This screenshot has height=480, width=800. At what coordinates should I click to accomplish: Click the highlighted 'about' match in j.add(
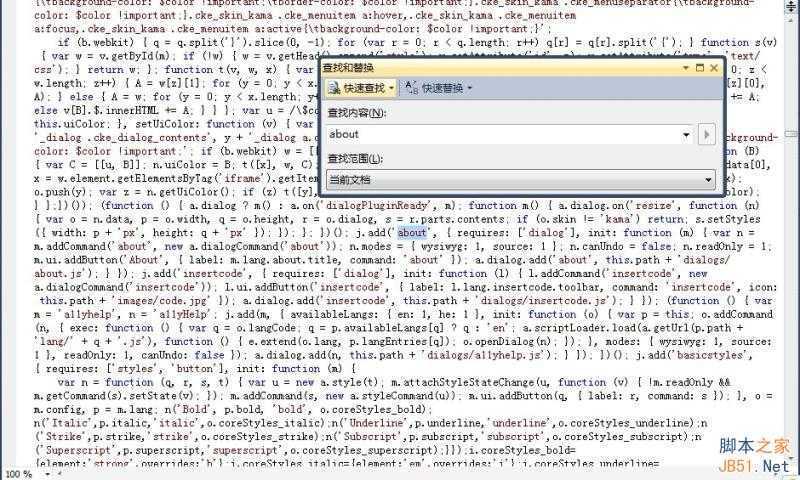coord(412,233)
